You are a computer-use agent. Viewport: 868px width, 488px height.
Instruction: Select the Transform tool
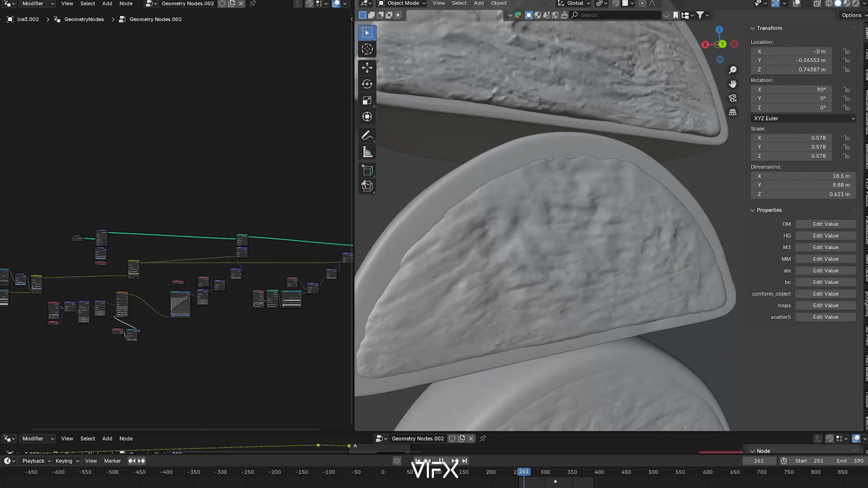[x=367, y=117]
